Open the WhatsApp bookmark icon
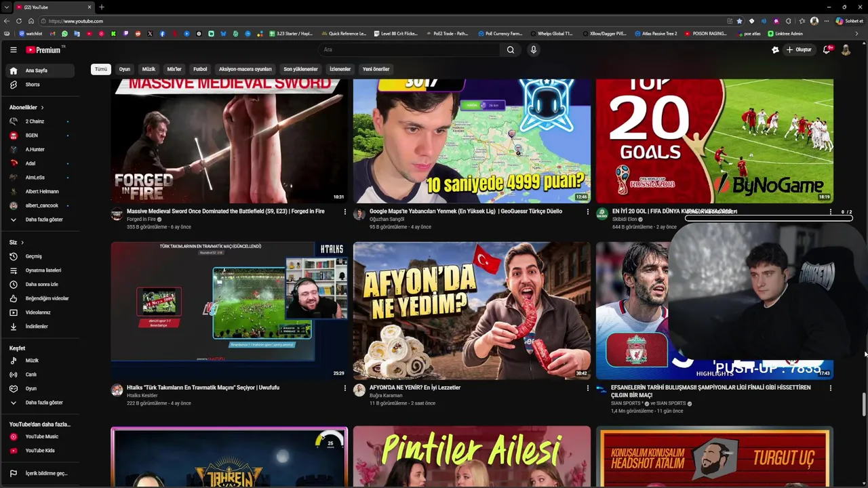This screenshot has height=488, width=868. click(65, 33)
